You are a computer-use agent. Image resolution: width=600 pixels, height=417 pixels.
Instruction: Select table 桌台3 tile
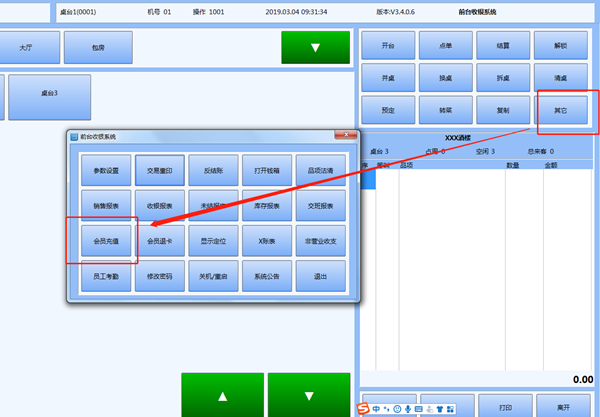[50, 95]
